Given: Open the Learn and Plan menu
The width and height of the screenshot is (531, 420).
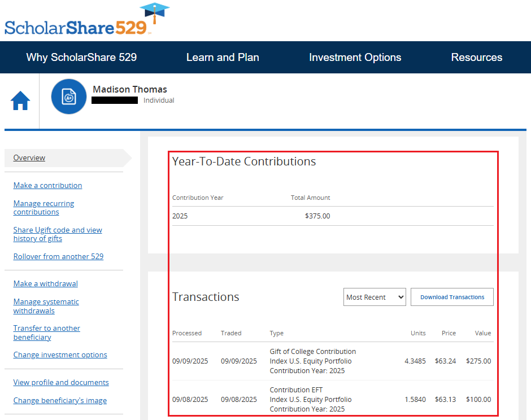Looking at the screenshot, I should [223, 57].
